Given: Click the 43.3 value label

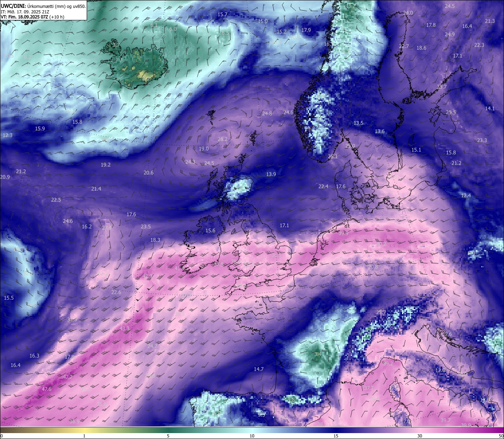Looking at the screenshot, I should [124, 329].
